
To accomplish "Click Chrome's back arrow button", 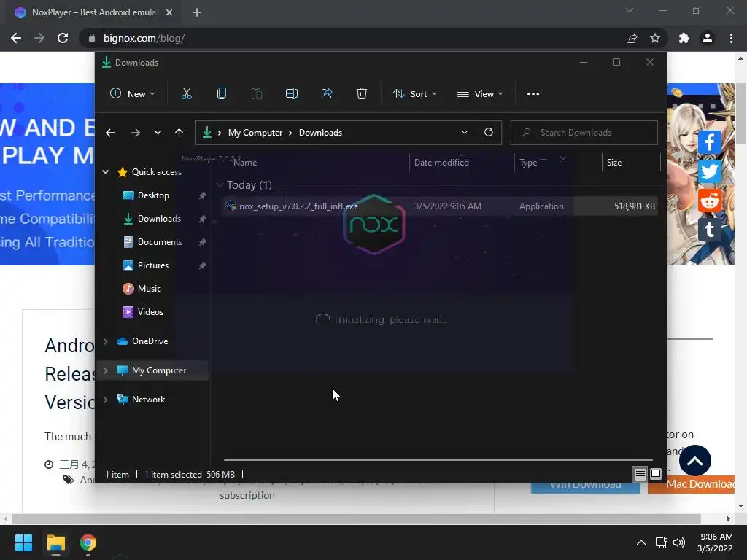I will tap(16, 38).
